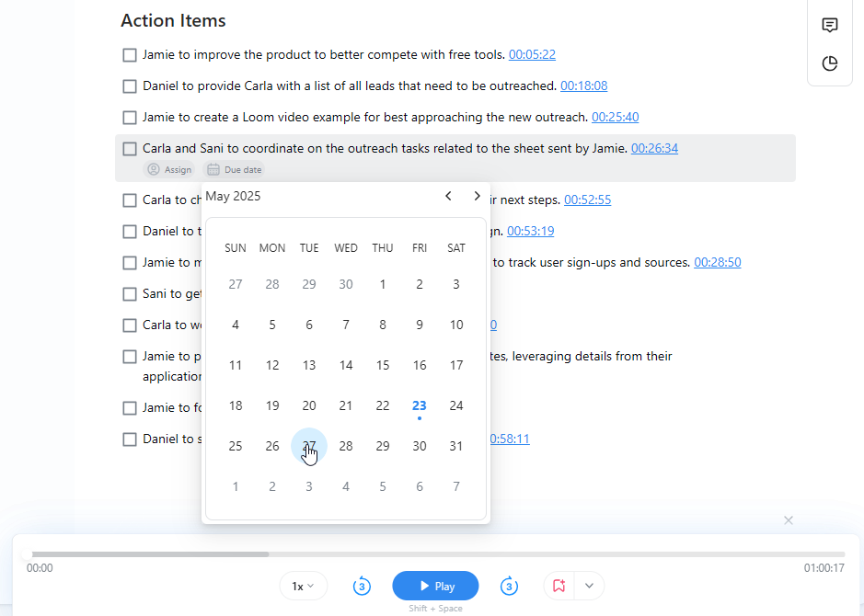Mark the Loom video example task done

[130, 118]
